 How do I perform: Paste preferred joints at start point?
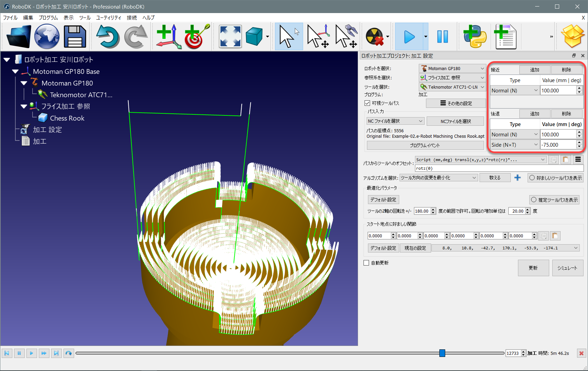[x=555, y=236]
